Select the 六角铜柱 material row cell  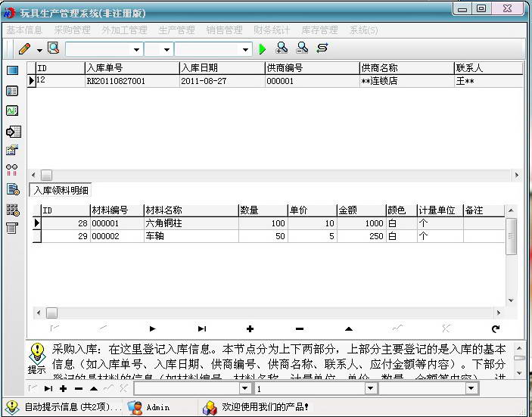tap(190, 224)
